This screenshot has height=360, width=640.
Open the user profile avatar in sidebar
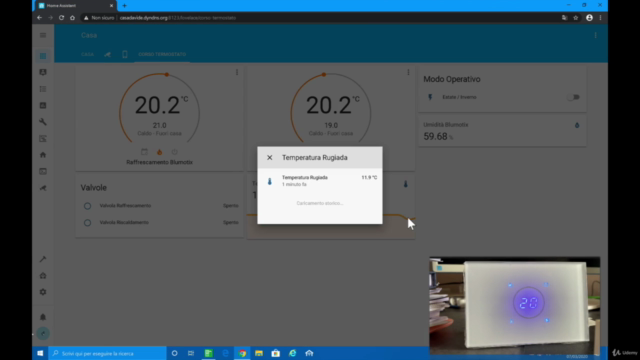pos(43,333)
